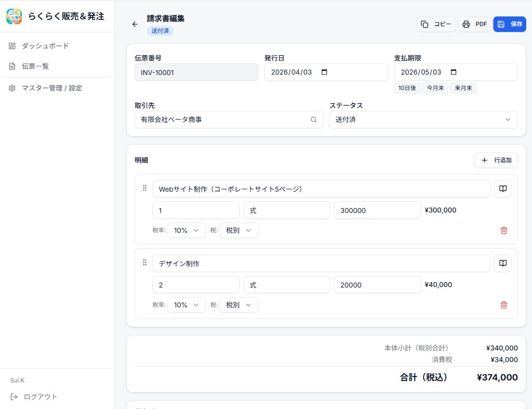Click the 伝票番号 field INV-10001
Viewport: 532px width, 409px height.
click(x=197, y=72)
